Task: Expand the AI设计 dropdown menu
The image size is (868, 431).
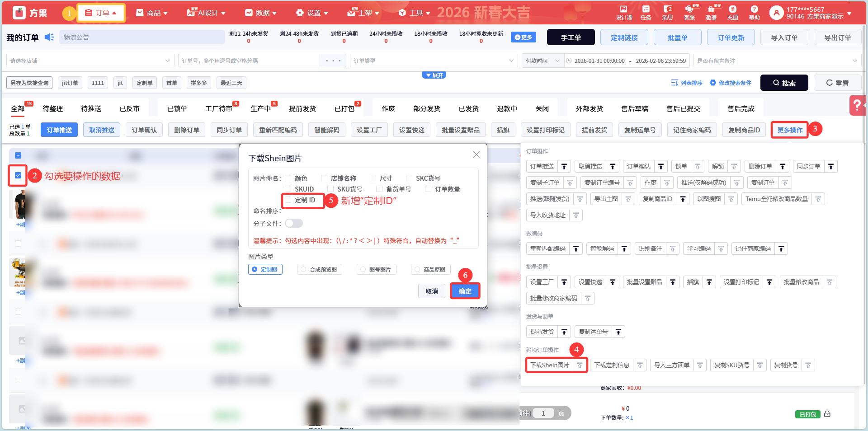Action: 207,13
